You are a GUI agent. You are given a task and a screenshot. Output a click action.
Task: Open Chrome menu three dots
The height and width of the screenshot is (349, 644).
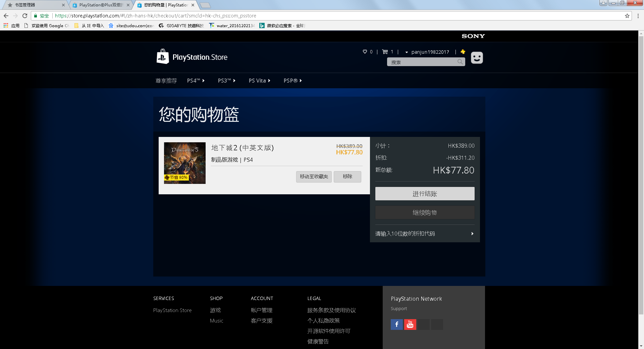click(638, 16)
